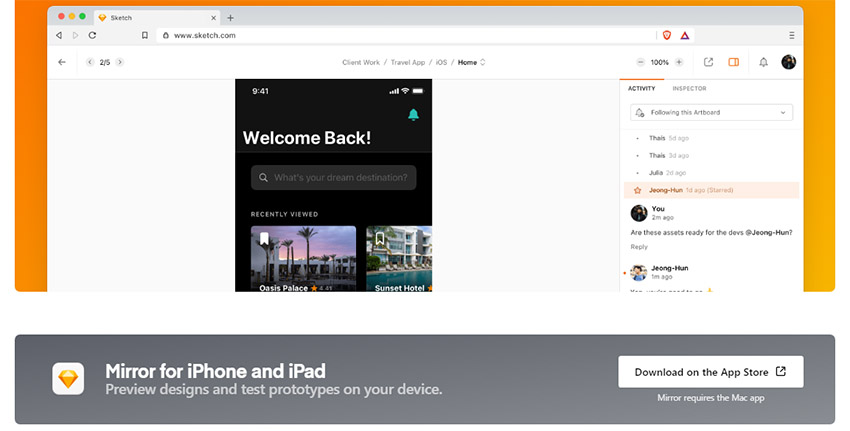Click the RECENTLY VIEWED label
Image resolution: width=850 pixels, height=431 pixels.
coord(284,214)
